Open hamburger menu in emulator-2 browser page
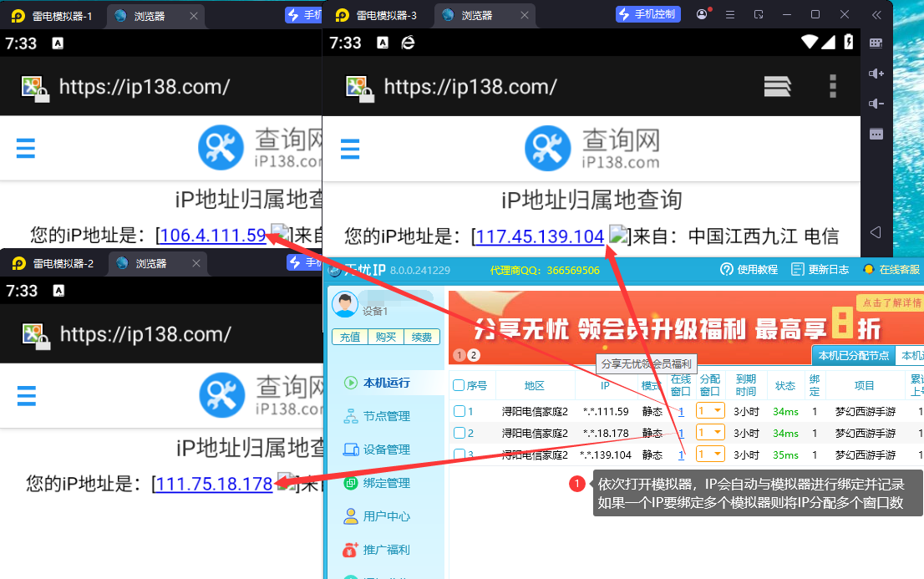This screenshot has height=579, width=924. point(27,396)
